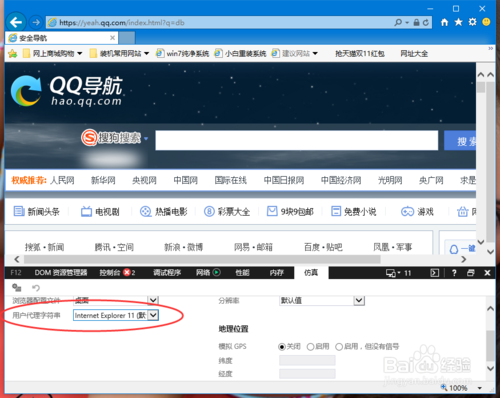The height and width of the screenshot is (398, 500).
Task: Go back with the browser back arrow
Action: click(x=16, y=22)
